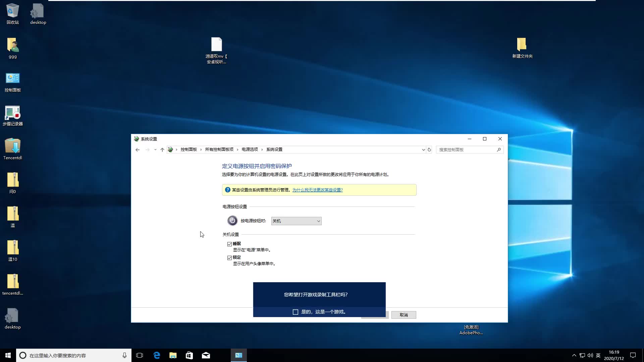Open the Action Center notification icon

click(633, 355)
